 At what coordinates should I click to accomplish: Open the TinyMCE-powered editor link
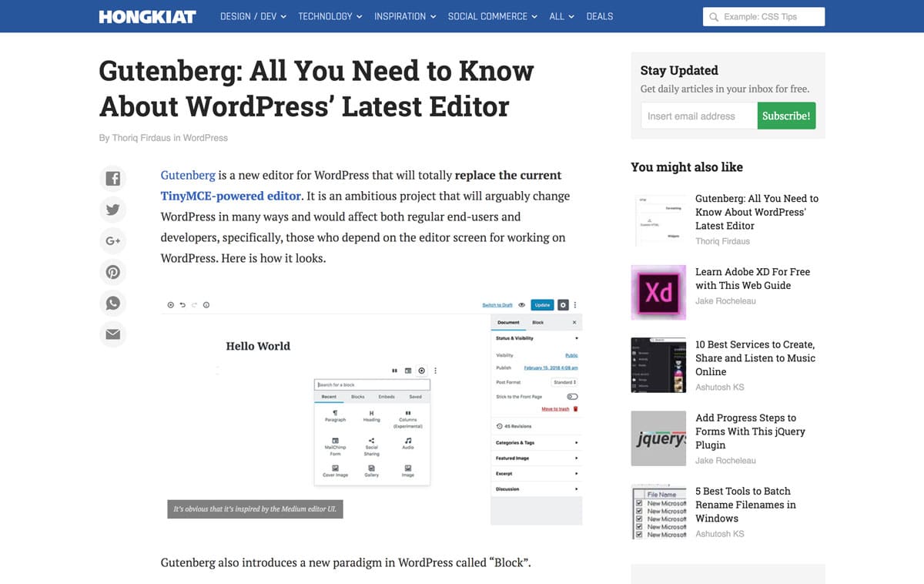point(231,196)
